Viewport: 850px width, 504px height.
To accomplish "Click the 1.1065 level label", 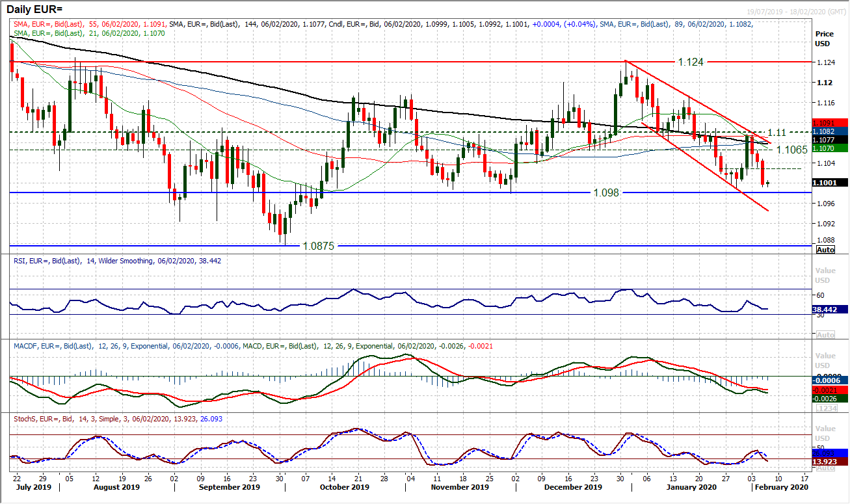I will pos(791,150).
